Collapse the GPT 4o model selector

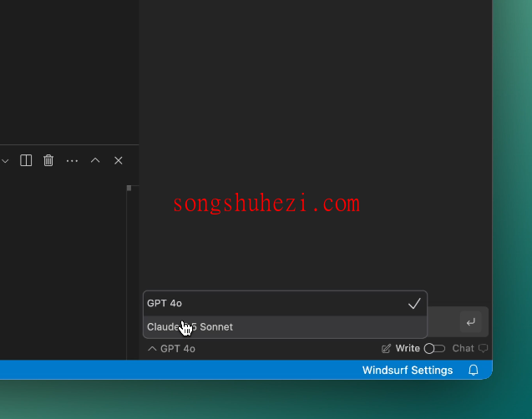tap(171, 349)
